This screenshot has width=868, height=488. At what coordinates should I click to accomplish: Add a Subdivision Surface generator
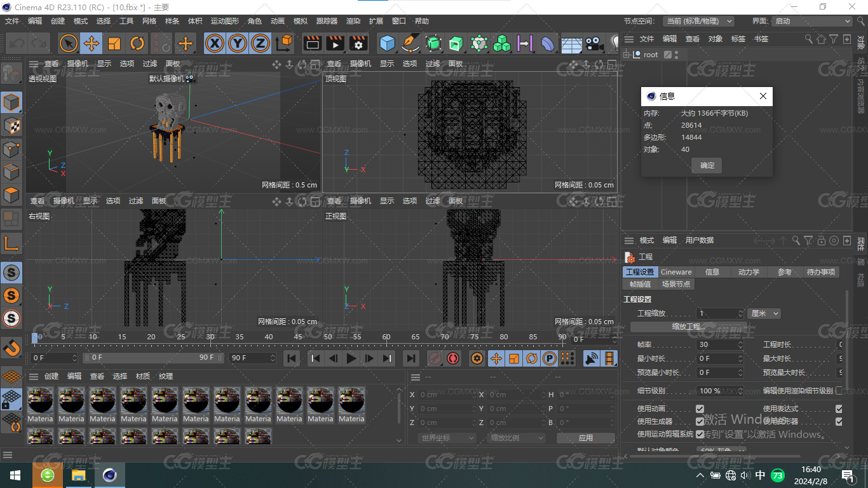[433, 43]
